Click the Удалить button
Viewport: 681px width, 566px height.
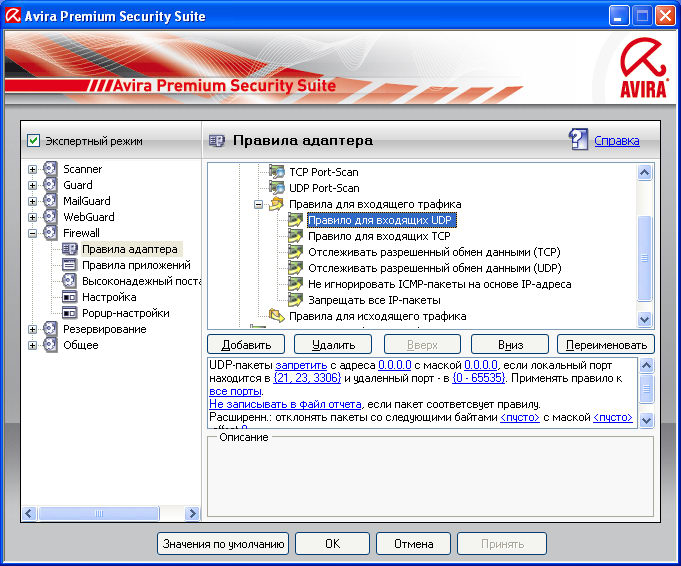tap(333, 344)
